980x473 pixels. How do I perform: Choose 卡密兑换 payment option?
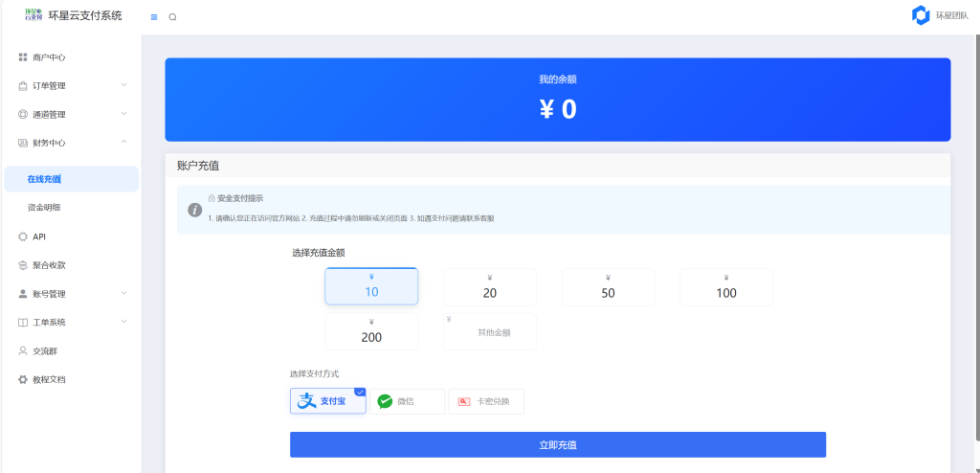click(x=486, y=401)
